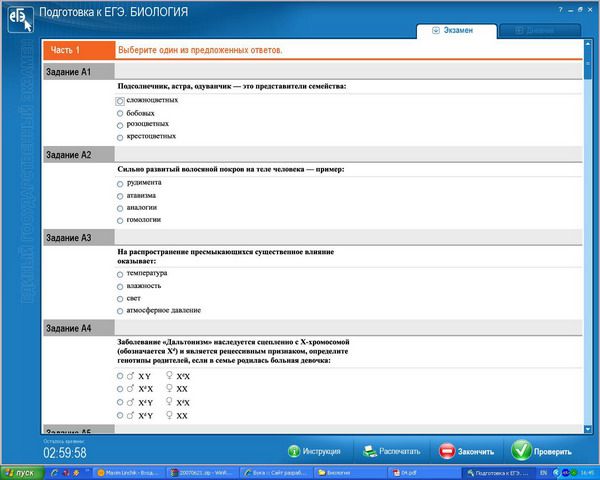This screenshot has height=480, width=600.
Task: Open help via the question mark
Action: pos(559,8)
